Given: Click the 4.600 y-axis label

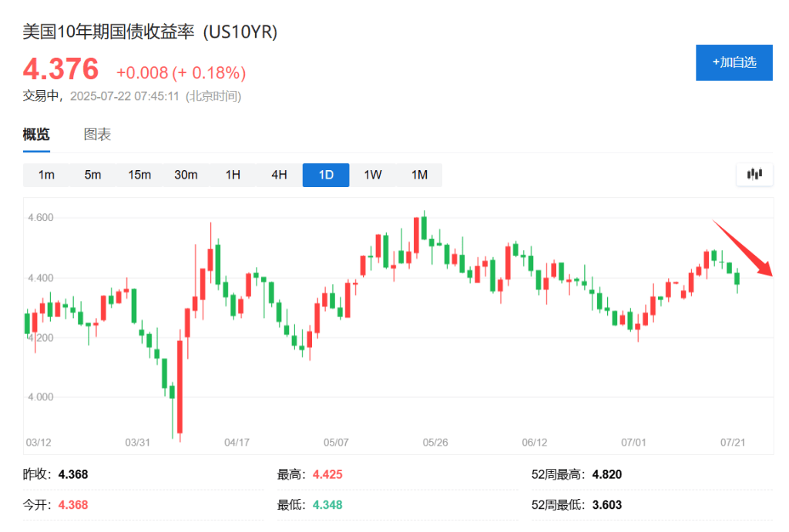Looking at the screenshot, I should click(x=40, y=218).
